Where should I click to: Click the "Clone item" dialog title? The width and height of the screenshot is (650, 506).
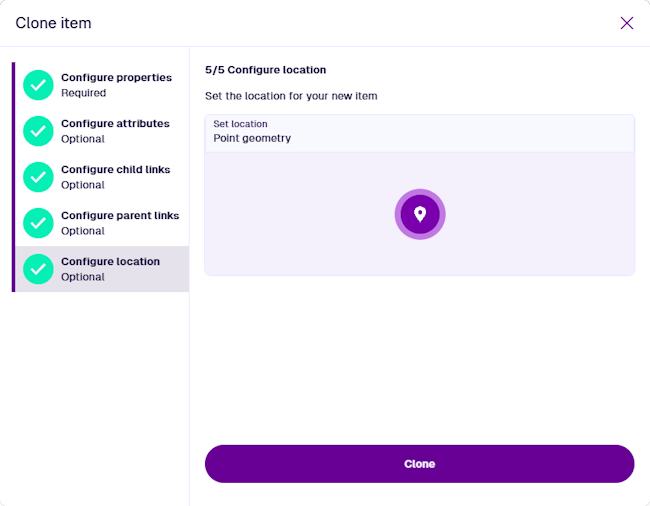click(53, 23)
